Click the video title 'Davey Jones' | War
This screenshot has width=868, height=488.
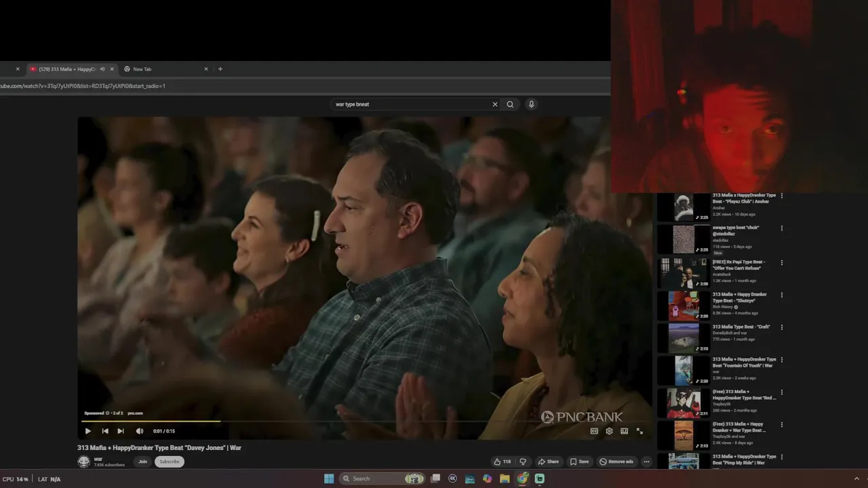[159, 448]
